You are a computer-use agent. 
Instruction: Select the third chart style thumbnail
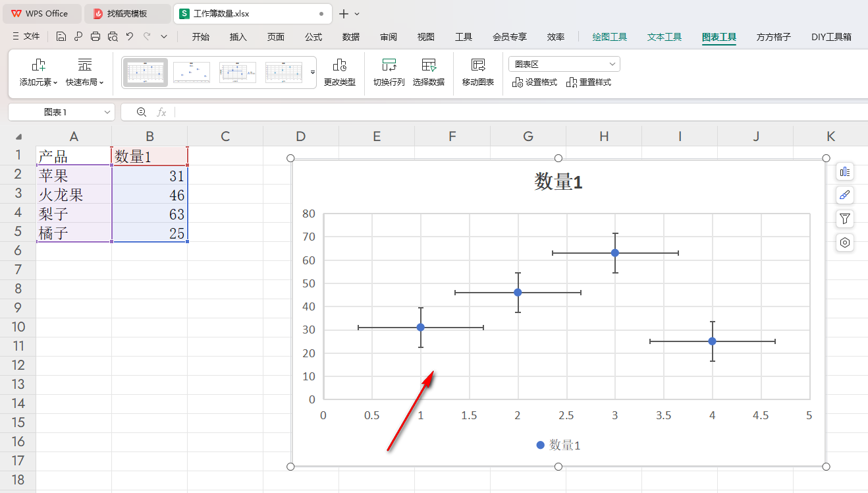pos(238,72)
